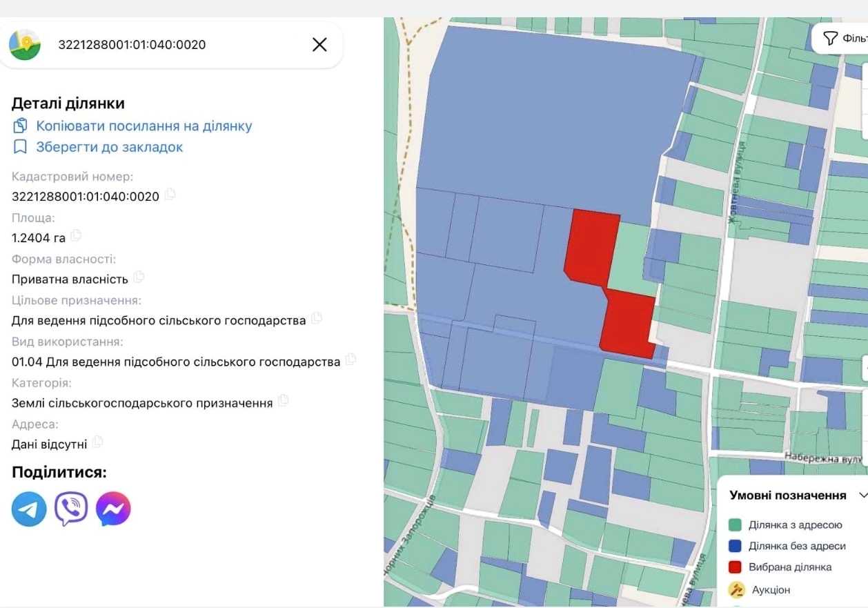Copy the 'Приватна власність' ownership value
Image resolution: width=868 pixels, height=608 pixels.
[x=139, y=278]
